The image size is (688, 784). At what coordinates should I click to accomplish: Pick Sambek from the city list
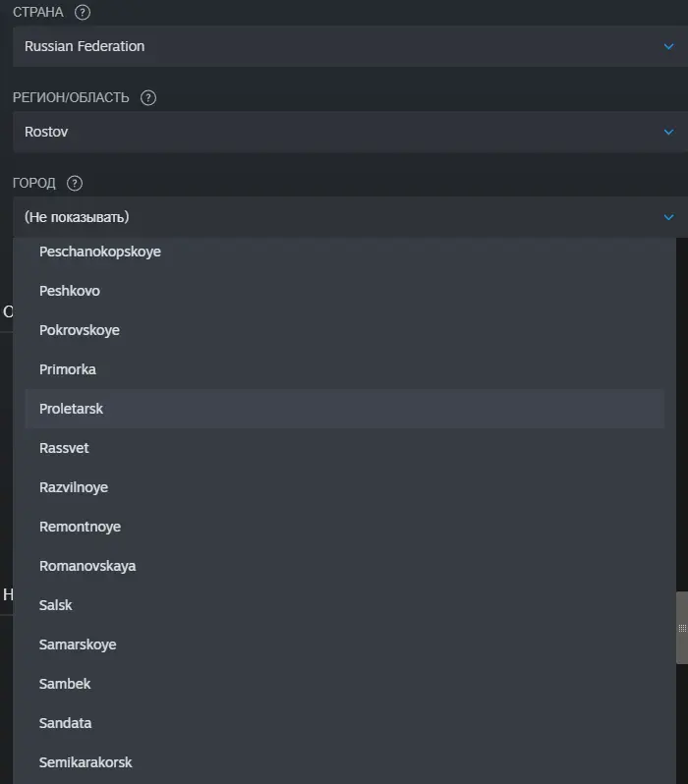(344, 684)
